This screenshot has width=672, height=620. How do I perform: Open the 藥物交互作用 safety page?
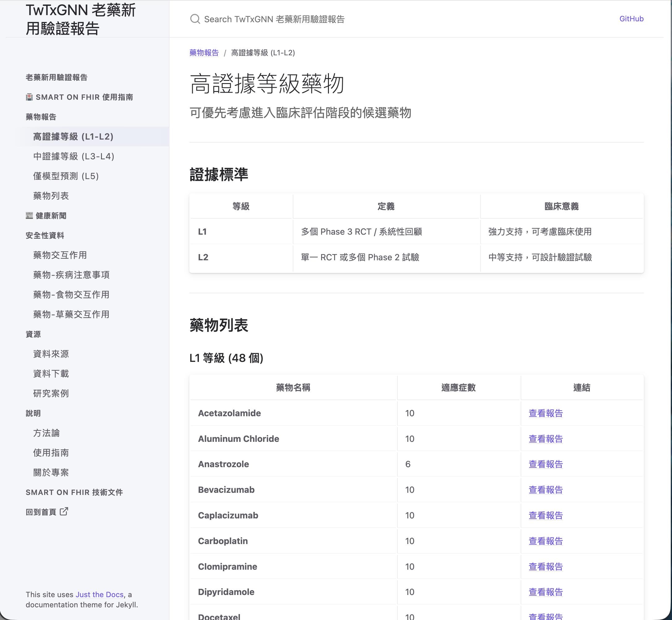coord(60,255)
